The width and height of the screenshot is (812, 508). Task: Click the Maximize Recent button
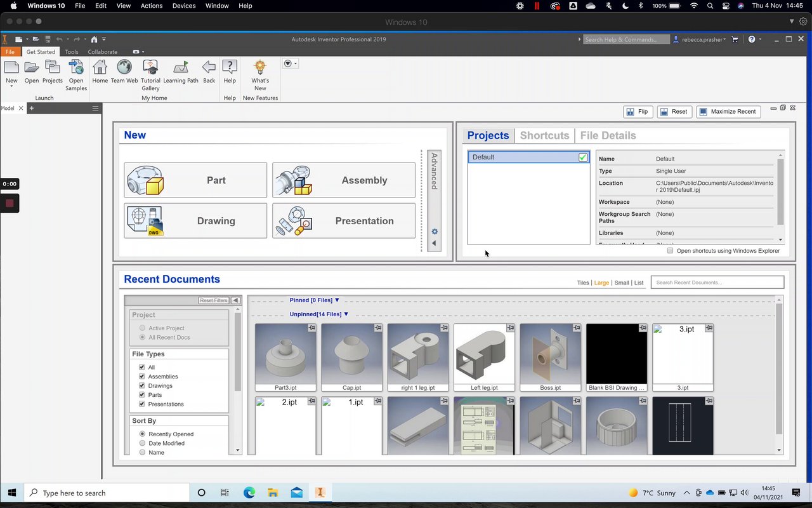[728, 112]
